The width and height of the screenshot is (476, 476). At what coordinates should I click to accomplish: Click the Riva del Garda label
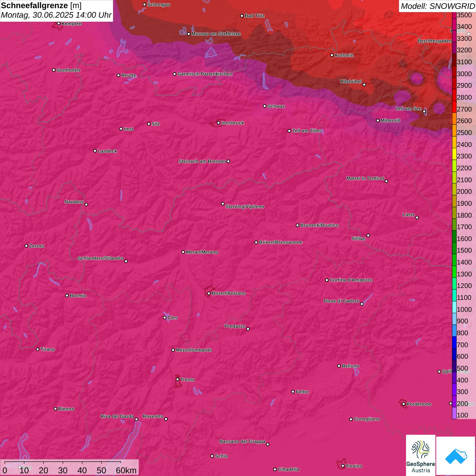pos(117,416)
